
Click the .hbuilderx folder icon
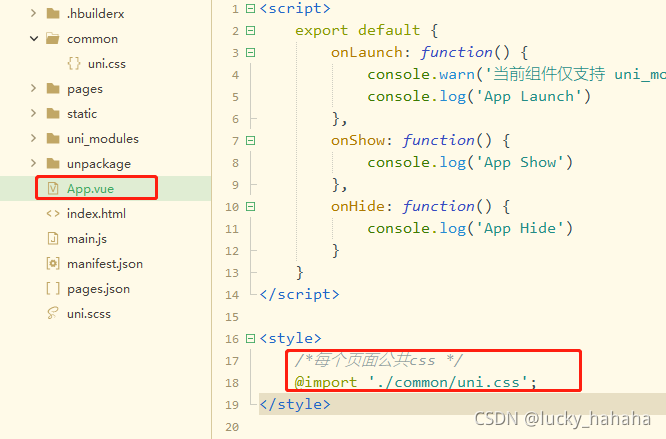point(53,14)
